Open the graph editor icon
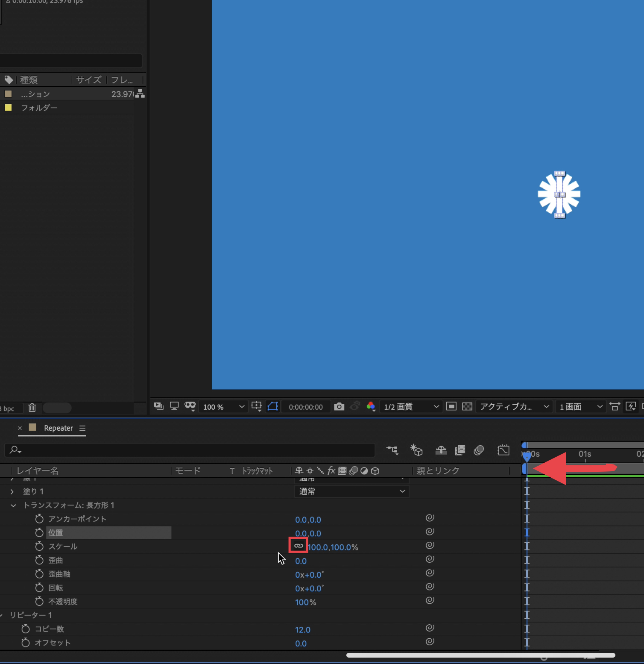The width and height of the screenshot is (644, 664). point(503,450)
